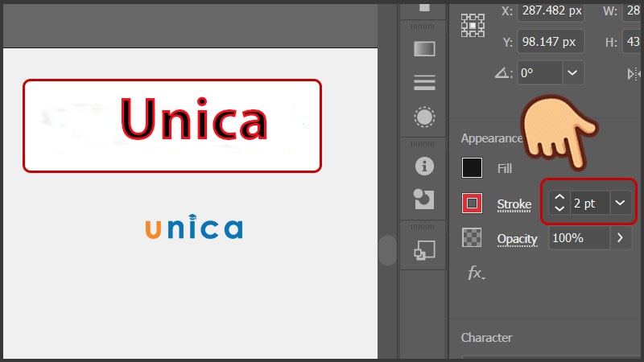Select the unica logo on artboard
This screenshot has width=644, height=362.
[194, 227]
